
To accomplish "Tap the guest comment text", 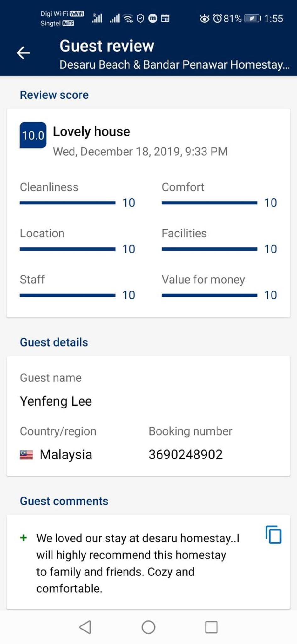I will pyautogui.click(x=138, y=563).
